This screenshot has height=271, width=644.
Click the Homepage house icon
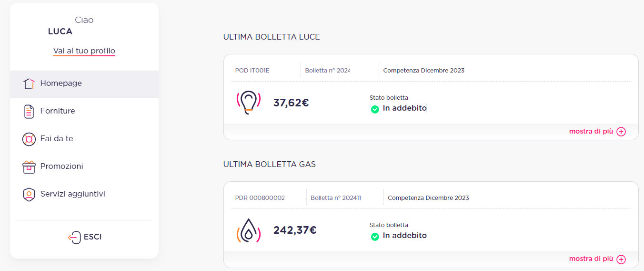pyautogui.click(x=29, y=83)
